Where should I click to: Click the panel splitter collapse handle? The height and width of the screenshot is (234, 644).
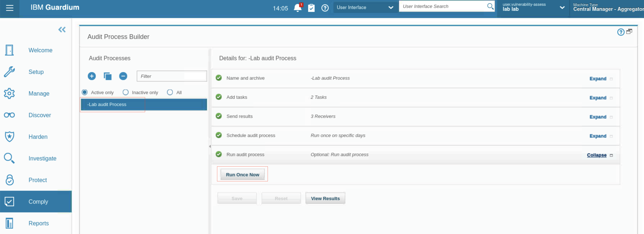[210, 146]
